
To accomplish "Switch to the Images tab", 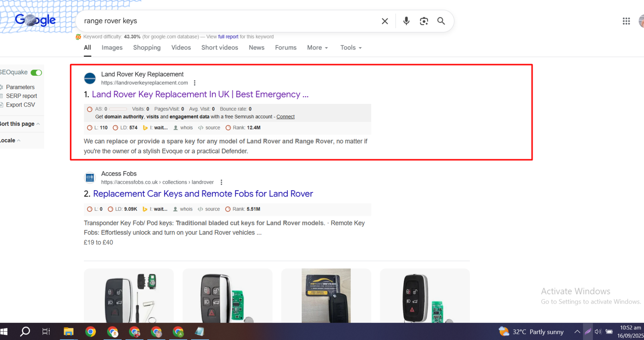I will [x=112, y=47].
